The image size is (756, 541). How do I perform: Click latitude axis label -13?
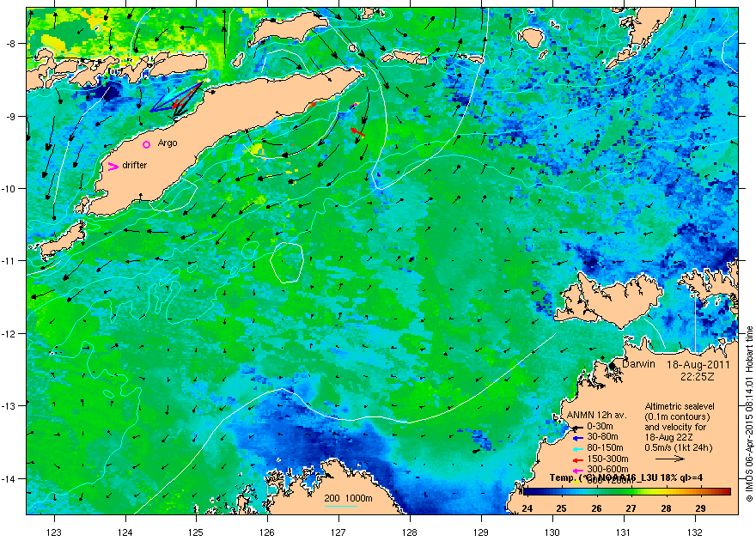[9, 406]
